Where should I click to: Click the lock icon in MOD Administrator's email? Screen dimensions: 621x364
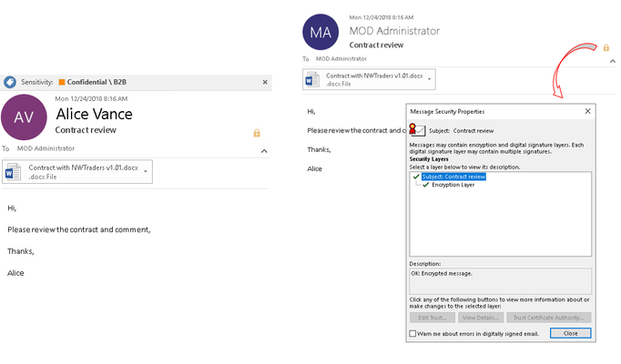pyautogui.click(x=606, y=47)
